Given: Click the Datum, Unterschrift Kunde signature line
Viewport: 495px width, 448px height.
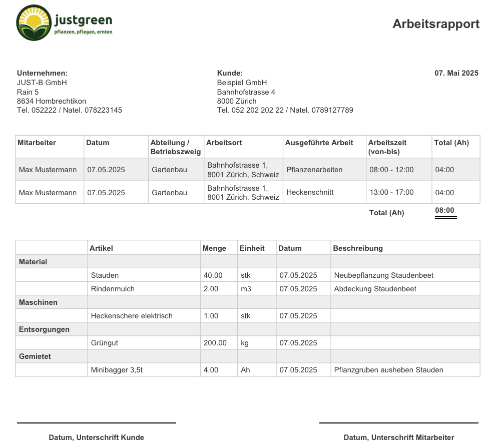Looking at the screenshot, I should pos(96,422).
